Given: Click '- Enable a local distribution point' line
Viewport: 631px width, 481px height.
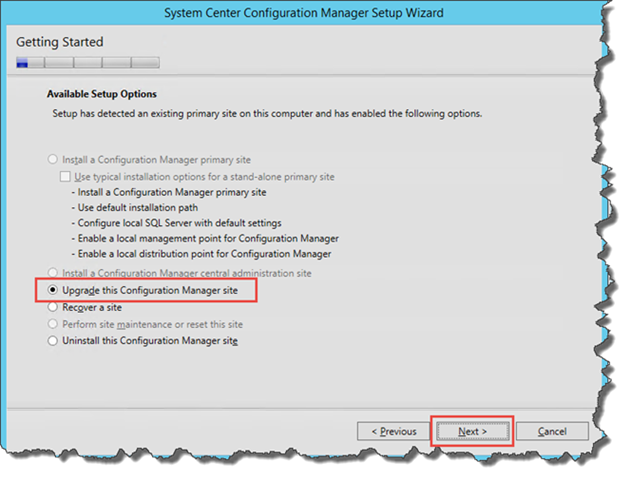Looking at the screenshot, I should [x=201, y=254].
